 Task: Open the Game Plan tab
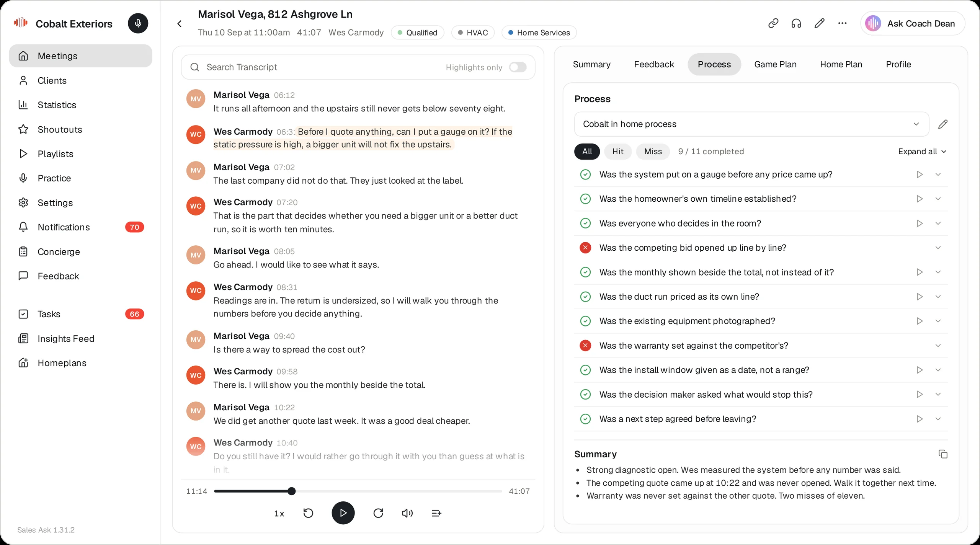coord(775,64)
